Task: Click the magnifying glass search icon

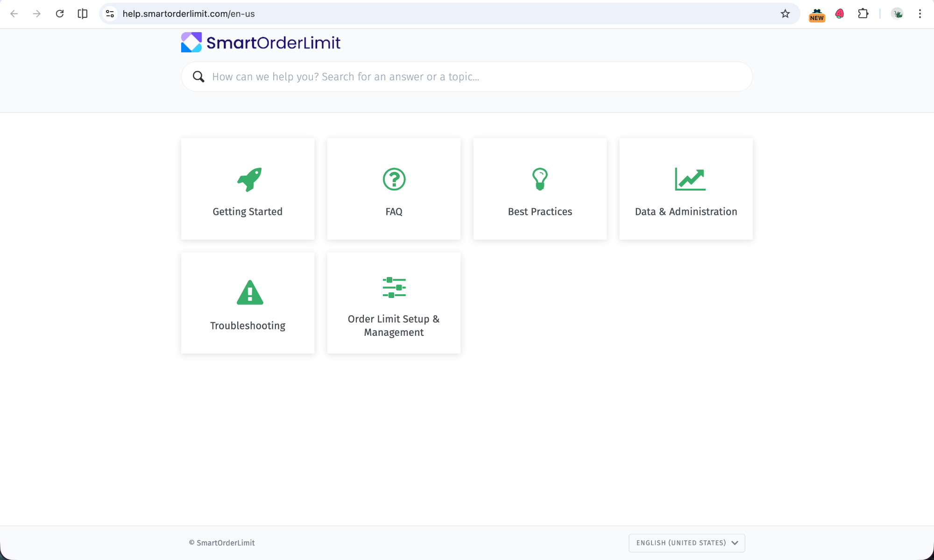Action: pyautogui.click(x=198, y=77)
